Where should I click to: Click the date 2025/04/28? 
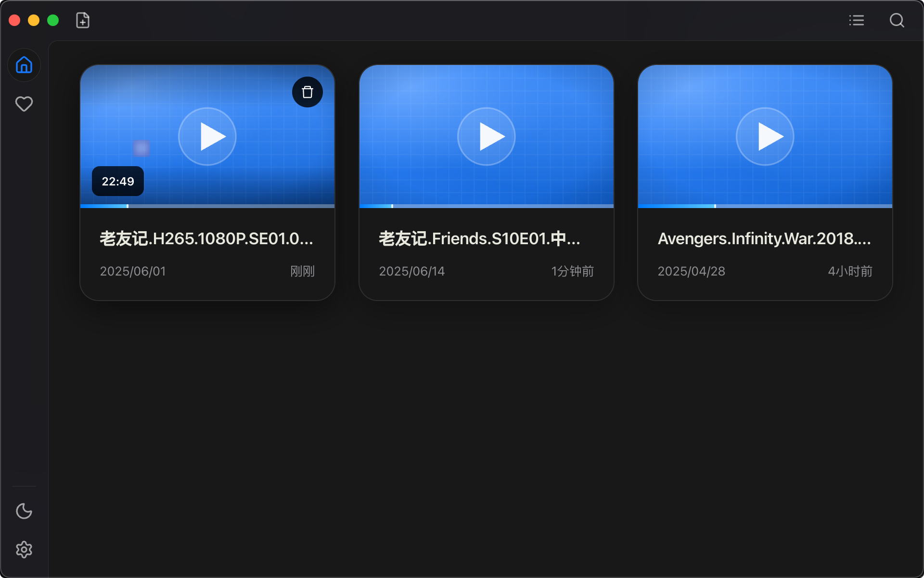[692, 271]
